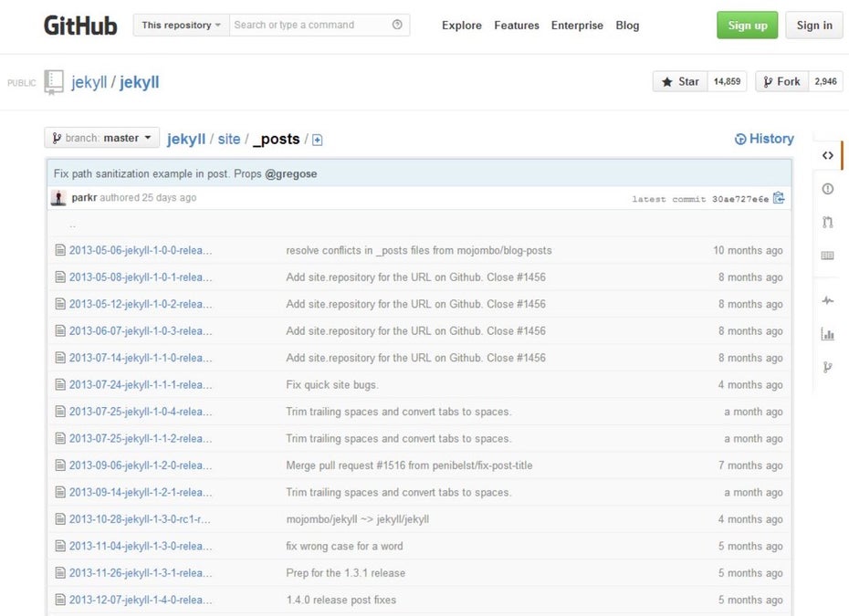
Task: Open the Pulse sidebar icon
Action: [x=827, y=300]
